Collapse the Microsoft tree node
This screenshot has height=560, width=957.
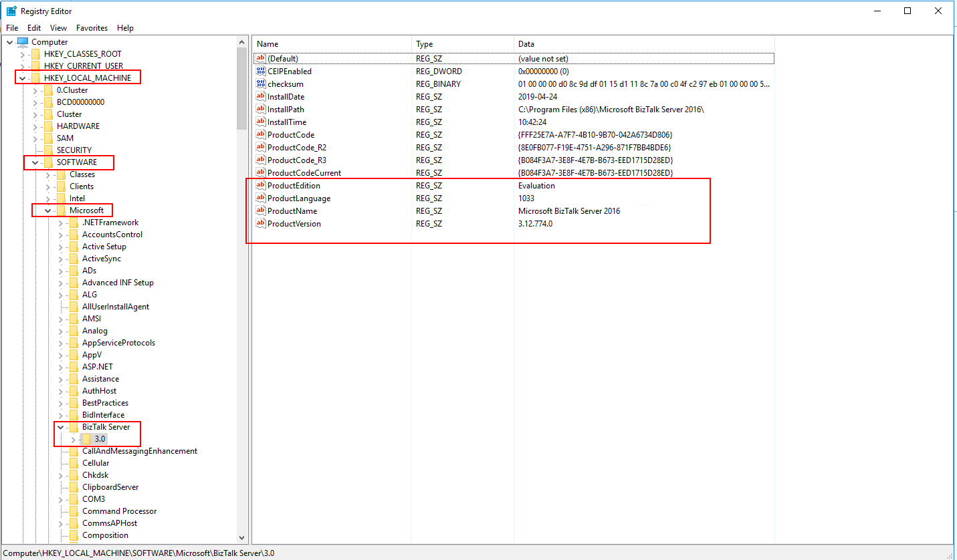[x=47, y=211]
